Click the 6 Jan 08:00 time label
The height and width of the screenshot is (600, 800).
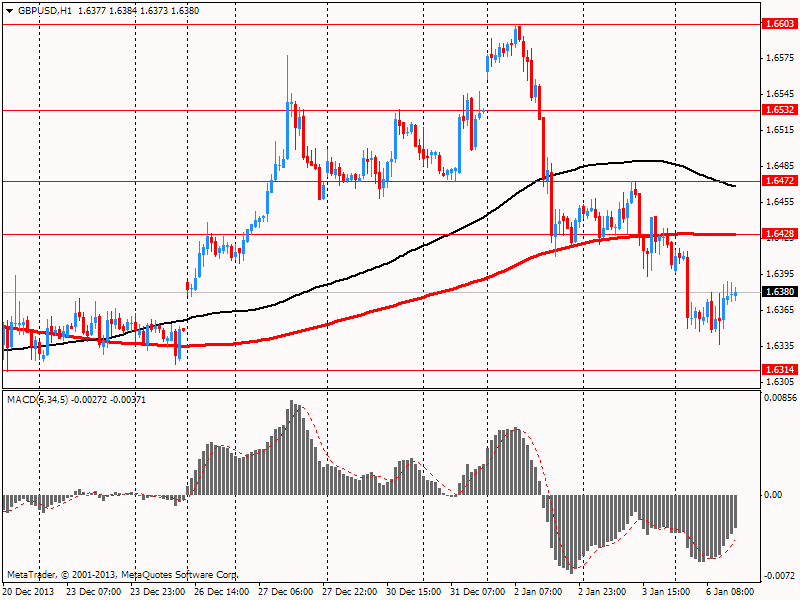(732, 592)
